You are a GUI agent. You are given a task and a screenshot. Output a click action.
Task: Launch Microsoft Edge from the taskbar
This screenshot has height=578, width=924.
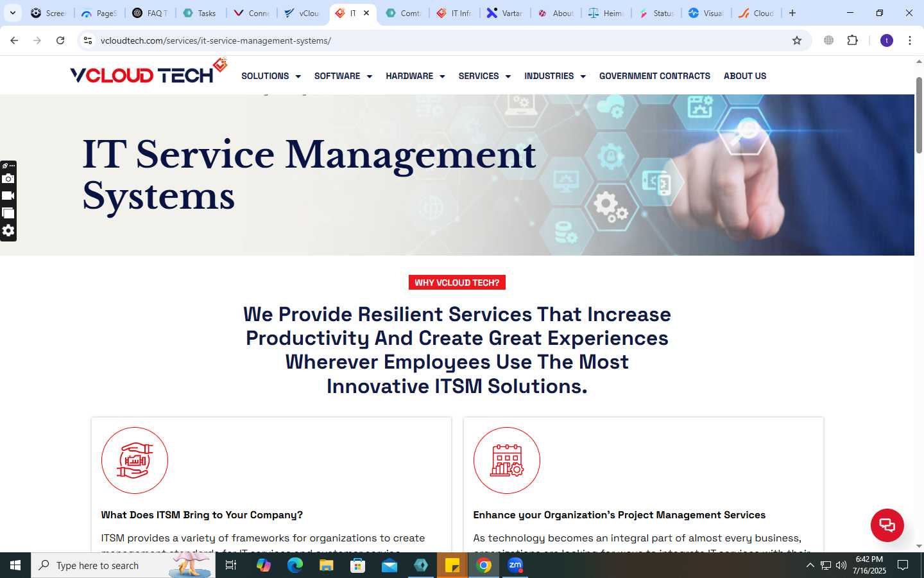(295, 565)
